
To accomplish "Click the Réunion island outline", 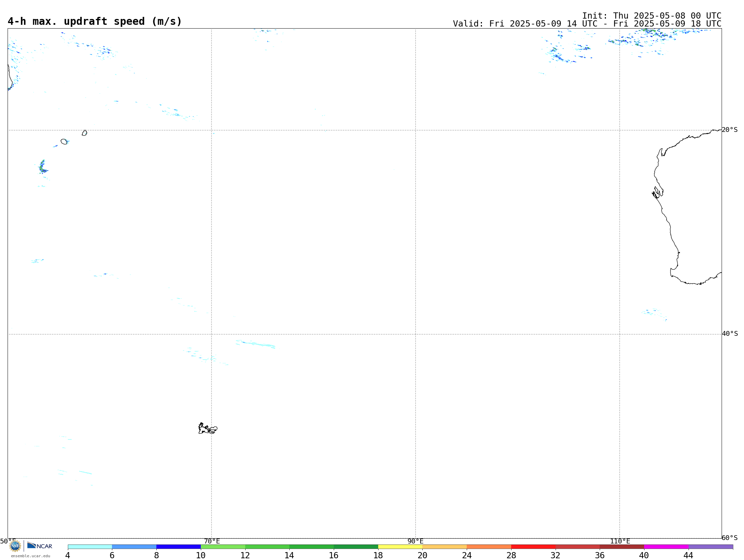I will coord(64,142).
